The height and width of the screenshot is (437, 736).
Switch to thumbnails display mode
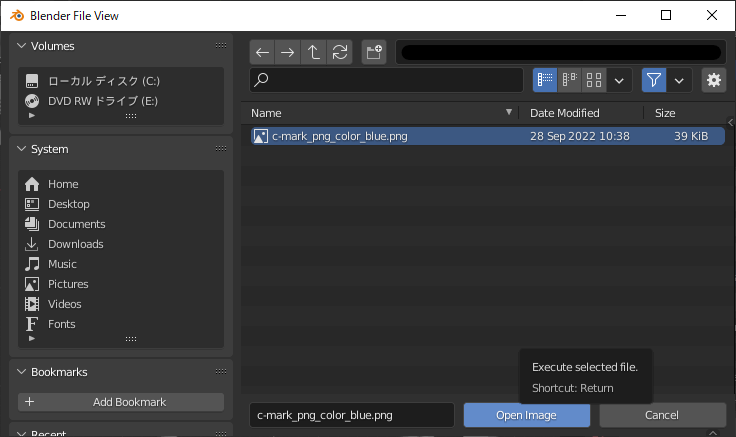click(594, 80)
